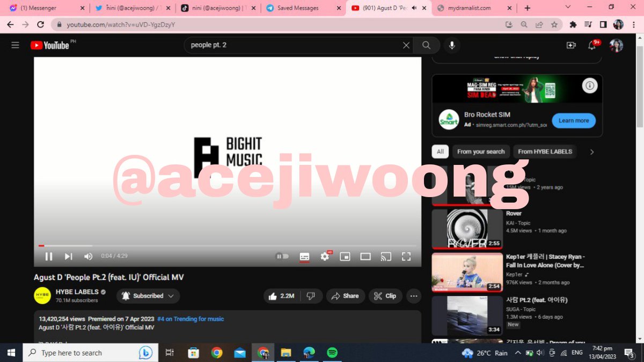Skip to the next video
This screenshot has height=362, width=644.
tap(69, 257)
